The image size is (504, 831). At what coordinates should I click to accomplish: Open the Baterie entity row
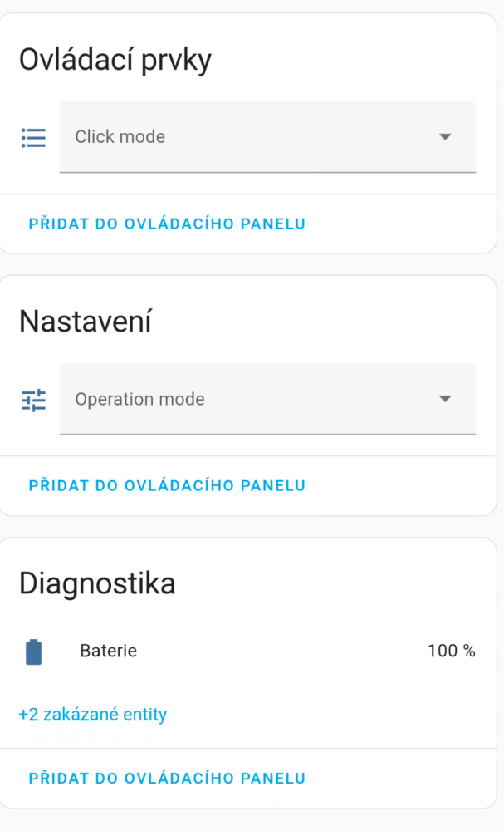(x=249, y=651)
